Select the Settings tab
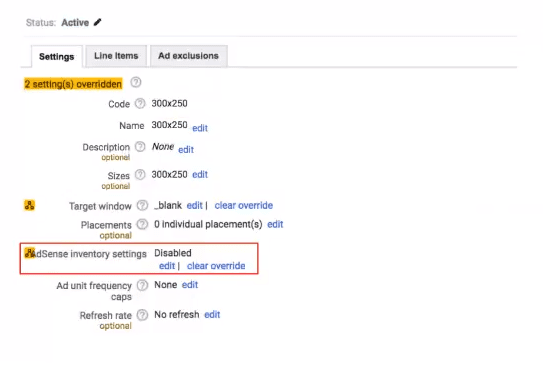543x375 pixels. (57, 56)
